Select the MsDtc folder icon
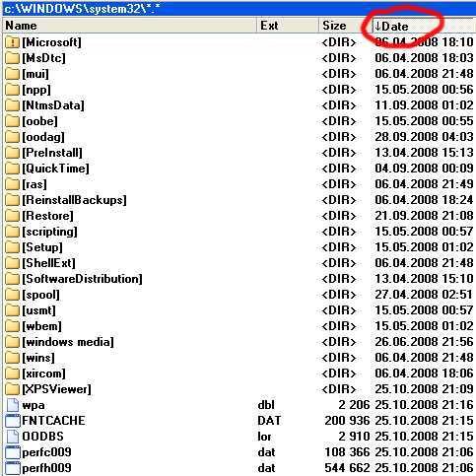Screen dimensions: 476x476 [13, 58]
